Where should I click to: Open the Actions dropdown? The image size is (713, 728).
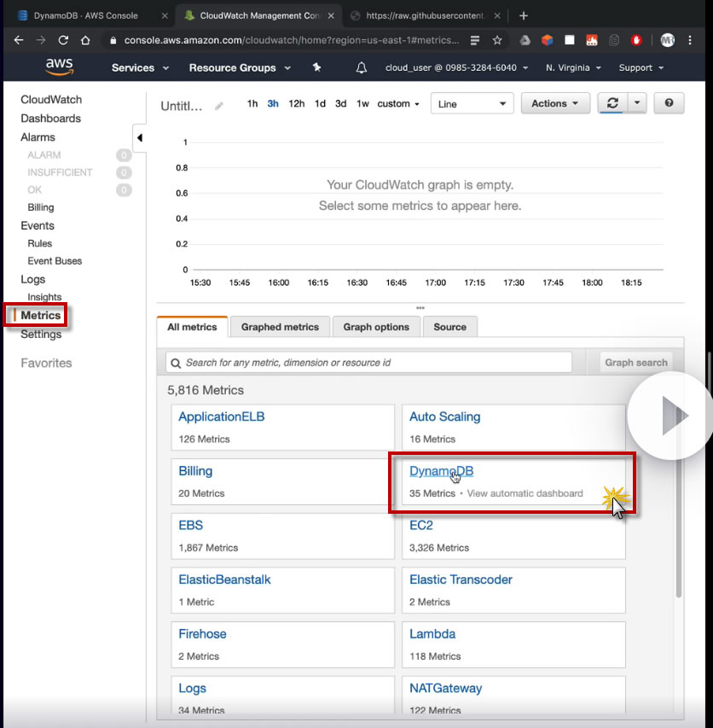pyautogui.click(x=555, y=103)
